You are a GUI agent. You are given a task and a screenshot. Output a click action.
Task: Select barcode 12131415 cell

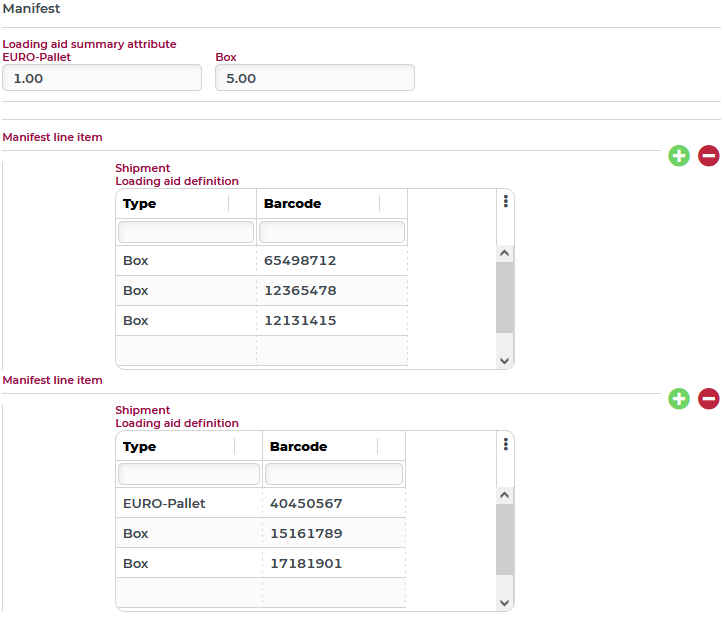(x=332, y=321)
